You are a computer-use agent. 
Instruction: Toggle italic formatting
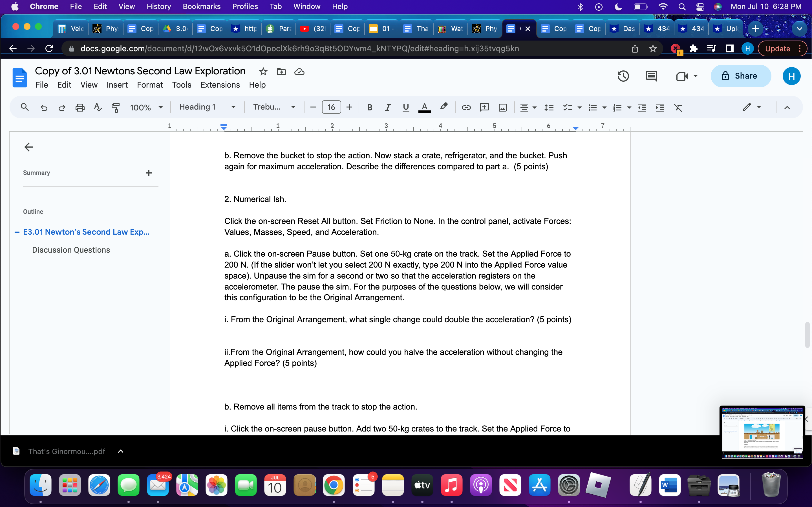(x=388, y=107)
